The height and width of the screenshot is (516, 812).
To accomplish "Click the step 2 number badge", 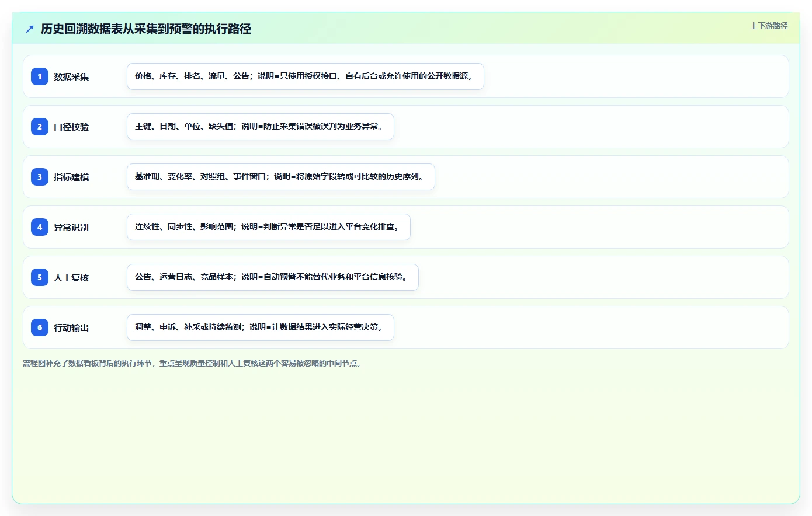I will tap(40, 127).
